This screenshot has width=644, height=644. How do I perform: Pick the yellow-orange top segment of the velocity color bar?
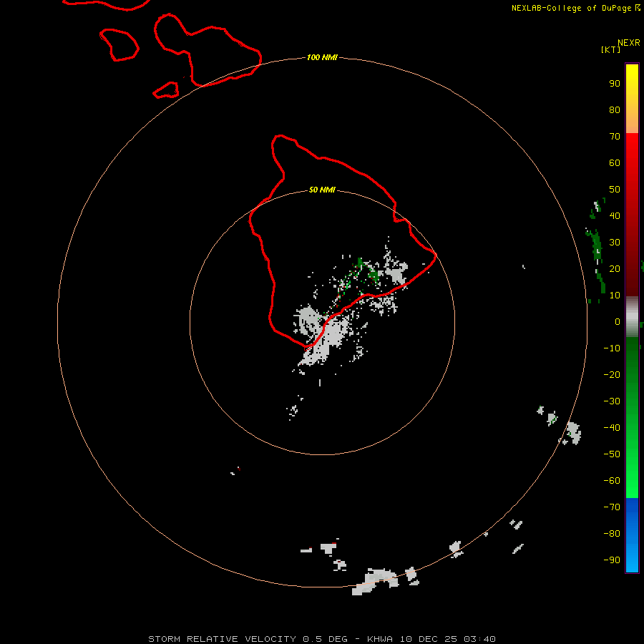tap(632, 99)
